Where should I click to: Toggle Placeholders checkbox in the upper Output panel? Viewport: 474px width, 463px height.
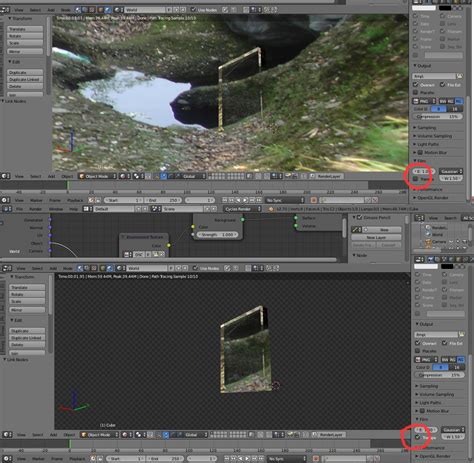(x=416, y=92)
